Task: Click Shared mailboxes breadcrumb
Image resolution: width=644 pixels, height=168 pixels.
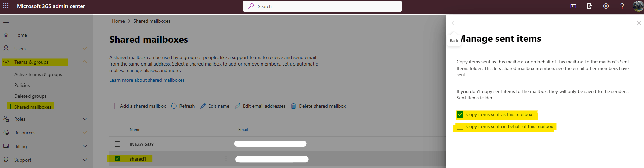Action: (152, 21)
